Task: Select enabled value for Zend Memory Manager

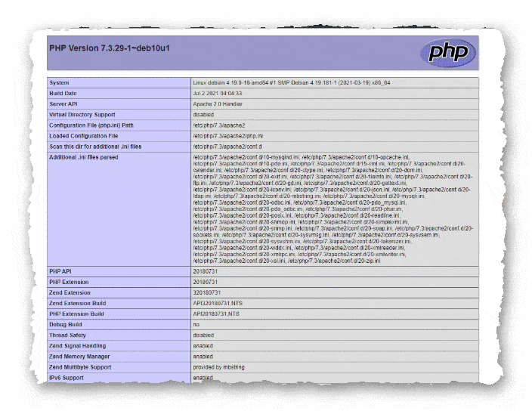Action: pos(203,357)
